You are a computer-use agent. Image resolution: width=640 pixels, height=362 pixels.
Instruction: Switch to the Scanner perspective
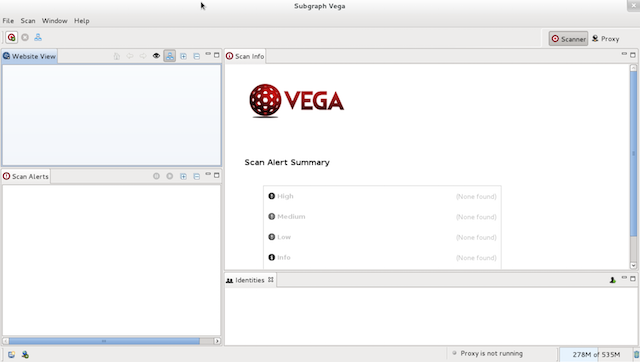(x=568, y=39)
